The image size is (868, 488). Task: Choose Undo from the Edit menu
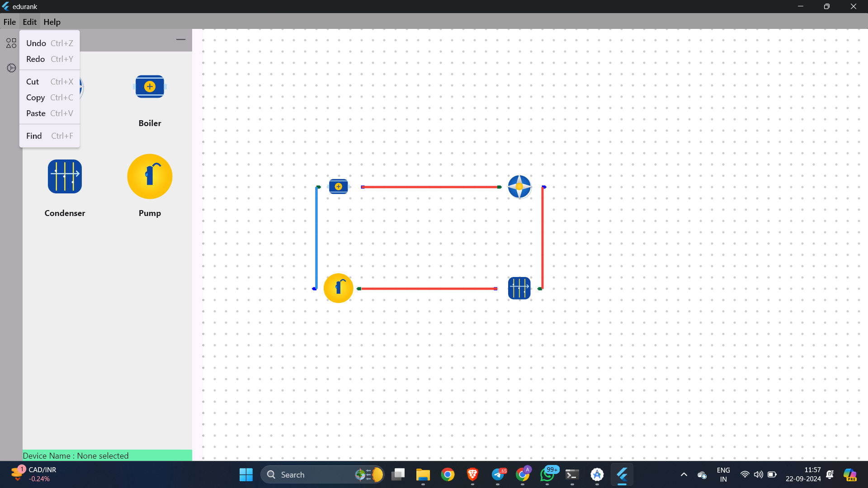(50, 43)
